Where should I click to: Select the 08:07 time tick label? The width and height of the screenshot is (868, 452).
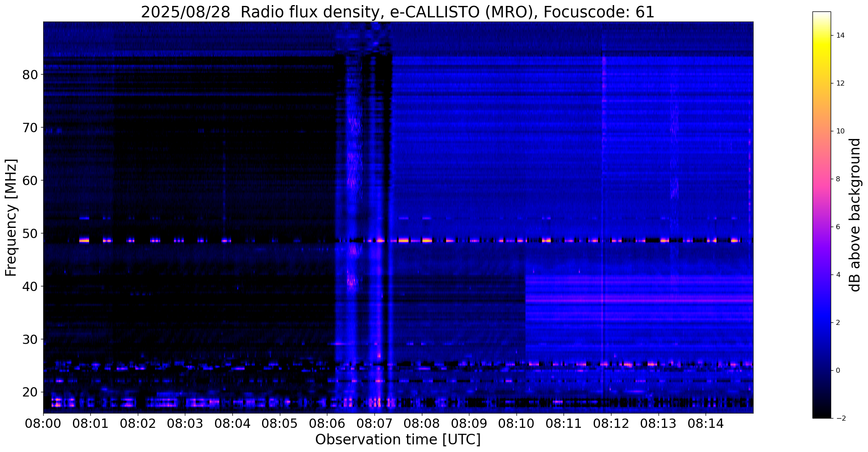coord(374,423)
